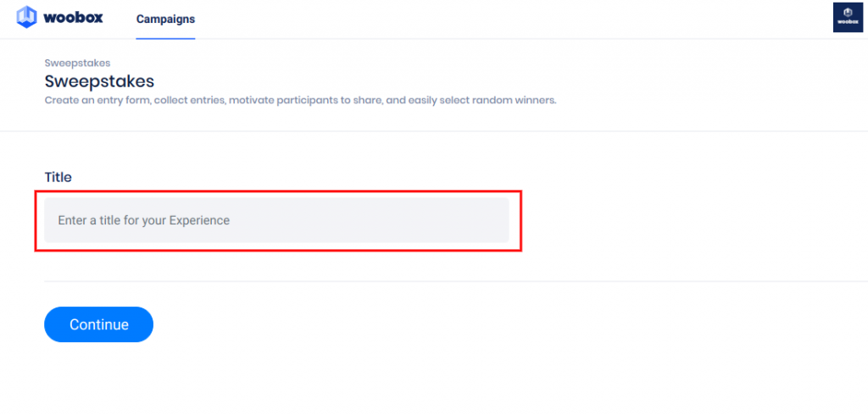Focus the experience title input field
The image size is (868, 415).
pos(277,220)
